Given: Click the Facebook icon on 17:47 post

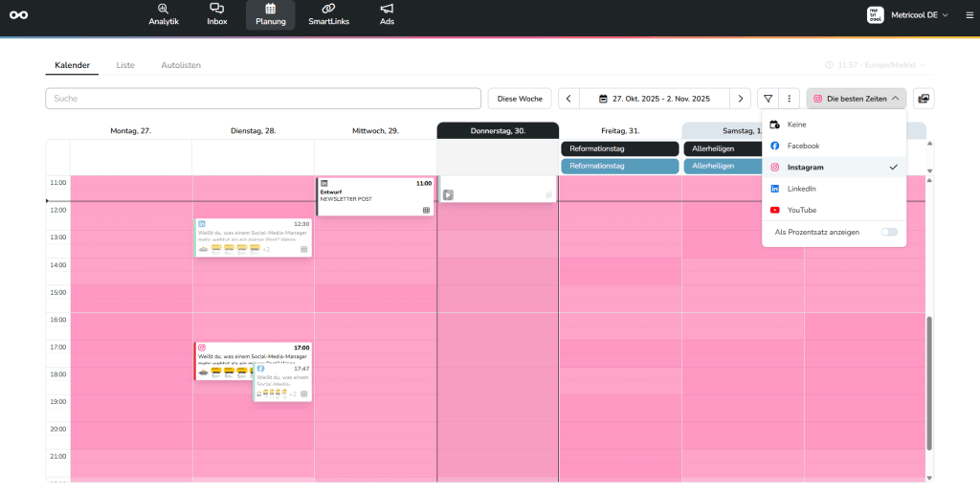Looking at the screenshot, I should (x=260, y=369).
